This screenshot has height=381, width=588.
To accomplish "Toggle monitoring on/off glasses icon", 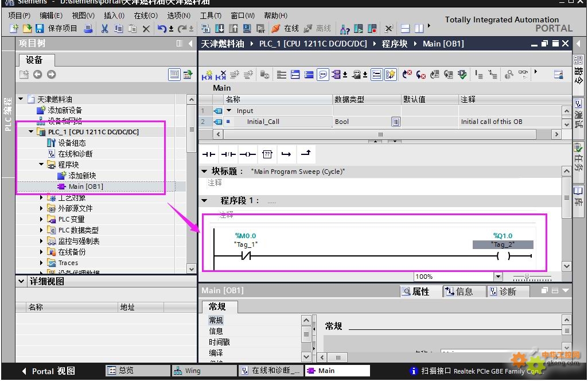I will (523, 74).
